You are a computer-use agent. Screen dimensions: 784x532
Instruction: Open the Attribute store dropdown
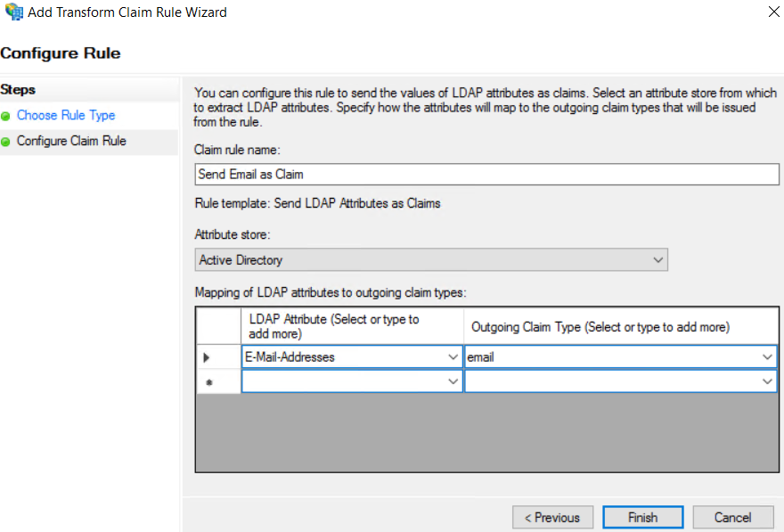(657, 260)
